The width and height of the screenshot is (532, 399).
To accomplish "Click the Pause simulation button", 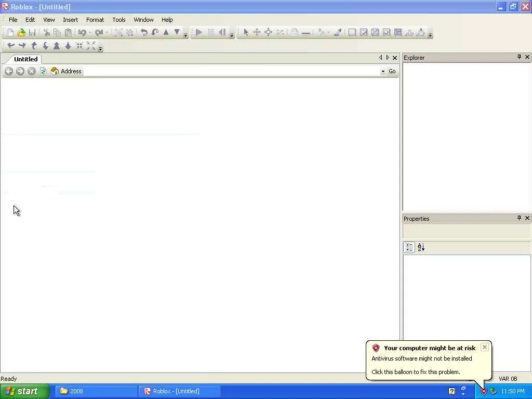I will [x=211, y=33].
